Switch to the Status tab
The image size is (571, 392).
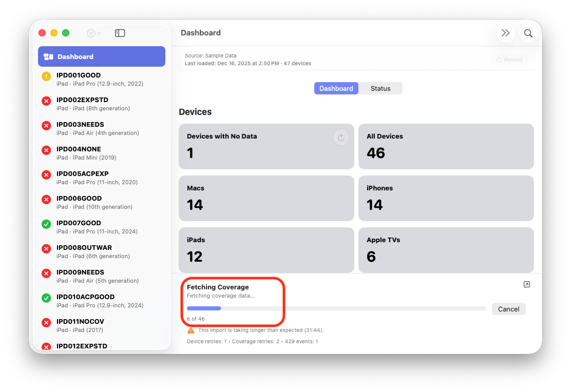tap(380, 88)
